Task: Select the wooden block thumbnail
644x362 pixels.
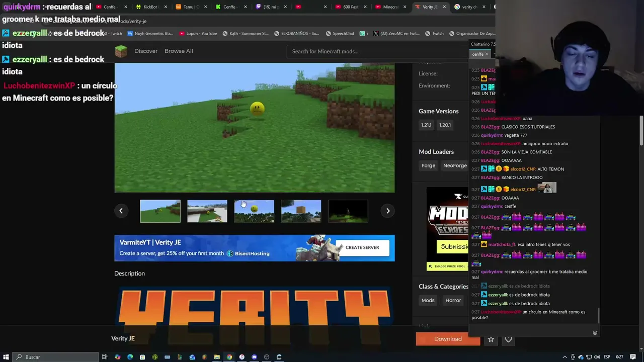Action: (x=301, y=211)
